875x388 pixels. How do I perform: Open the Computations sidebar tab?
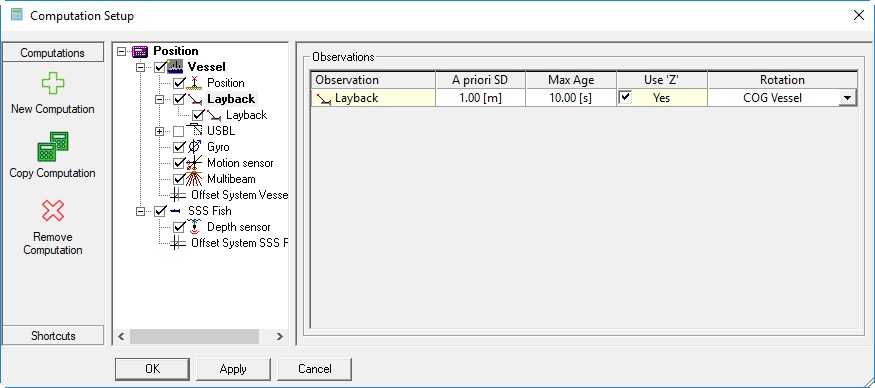pyautogui.click(x=53, y=52)
